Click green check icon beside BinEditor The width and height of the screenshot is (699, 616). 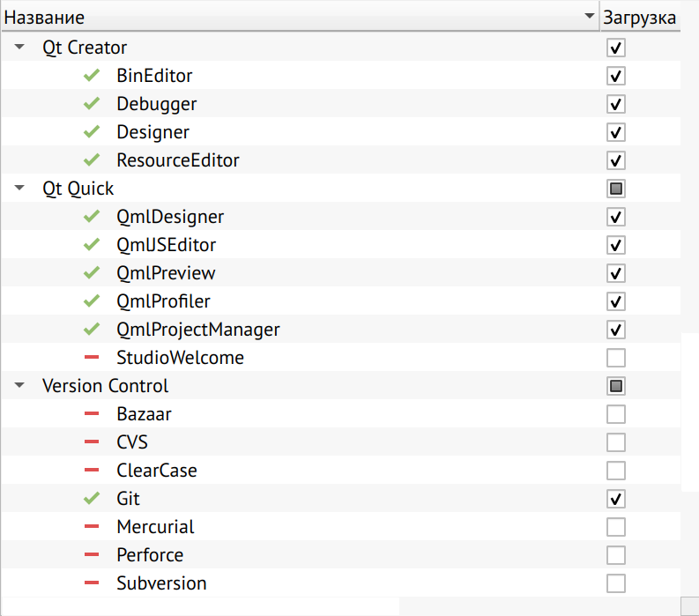pos(92,75)
